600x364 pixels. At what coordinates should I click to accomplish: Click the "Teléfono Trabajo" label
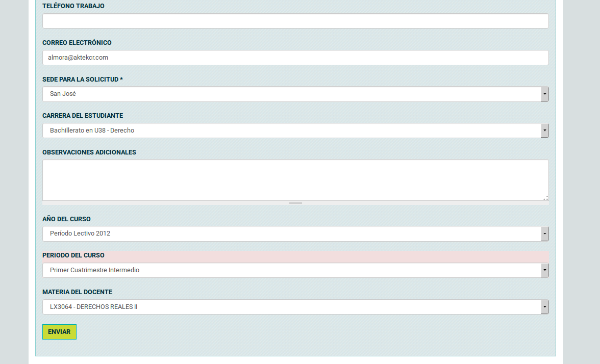73,6
